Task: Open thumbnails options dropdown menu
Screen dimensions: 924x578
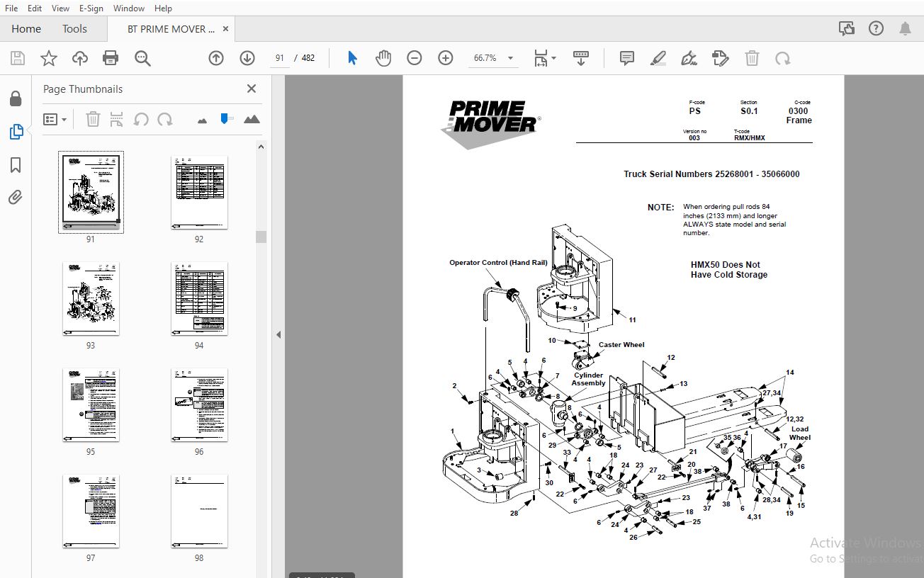Action: click(55, 119)
